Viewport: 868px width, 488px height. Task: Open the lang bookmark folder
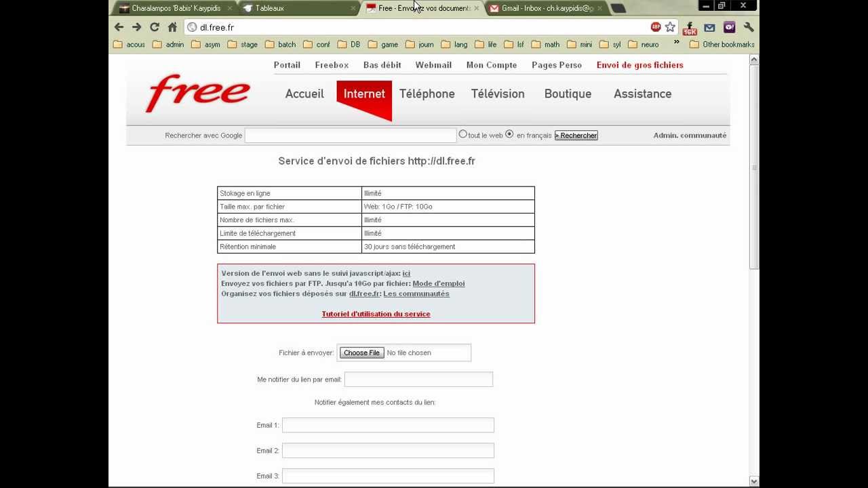click(454, 45)
